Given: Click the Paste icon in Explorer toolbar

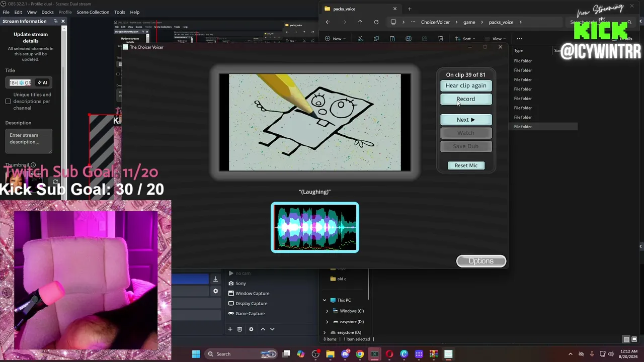Looking at the screenshot, I should pyautogui.click(x=392, y=39).
